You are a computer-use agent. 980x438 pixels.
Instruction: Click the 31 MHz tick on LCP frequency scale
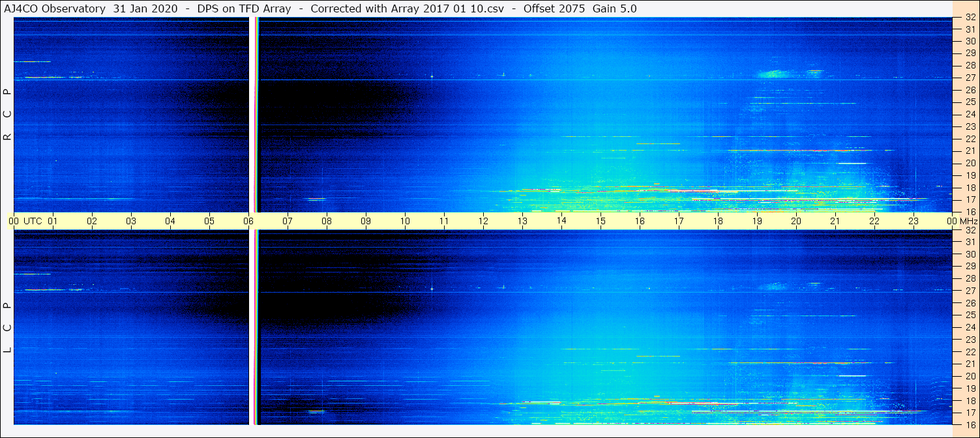pyautogui.click(x=970, y=242)
